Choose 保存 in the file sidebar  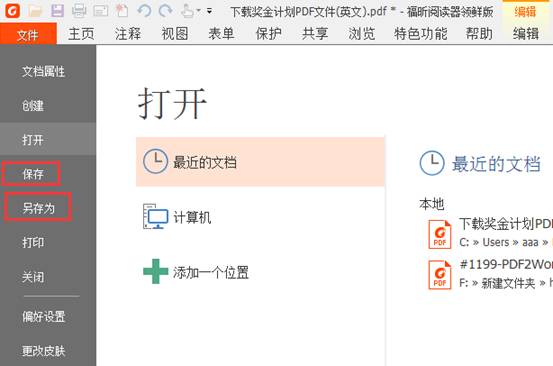click(33, 174)
